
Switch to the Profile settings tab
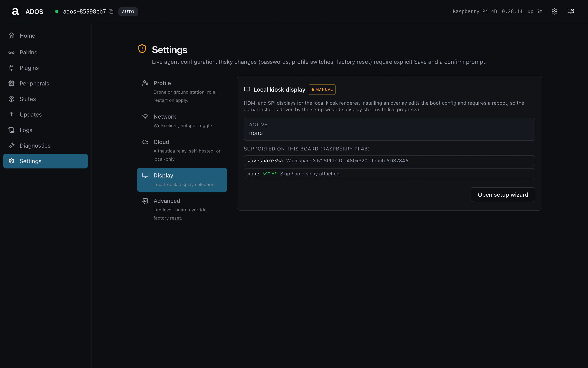tap(182, 91)
